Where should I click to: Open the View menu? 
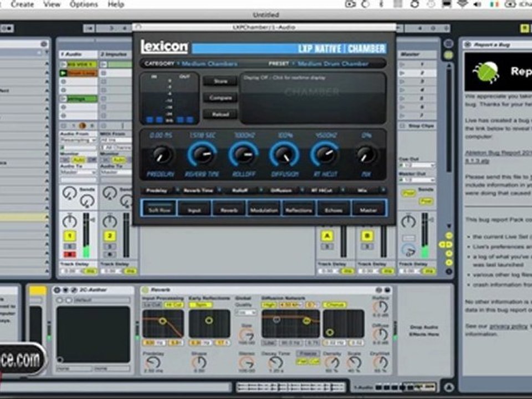52,4
